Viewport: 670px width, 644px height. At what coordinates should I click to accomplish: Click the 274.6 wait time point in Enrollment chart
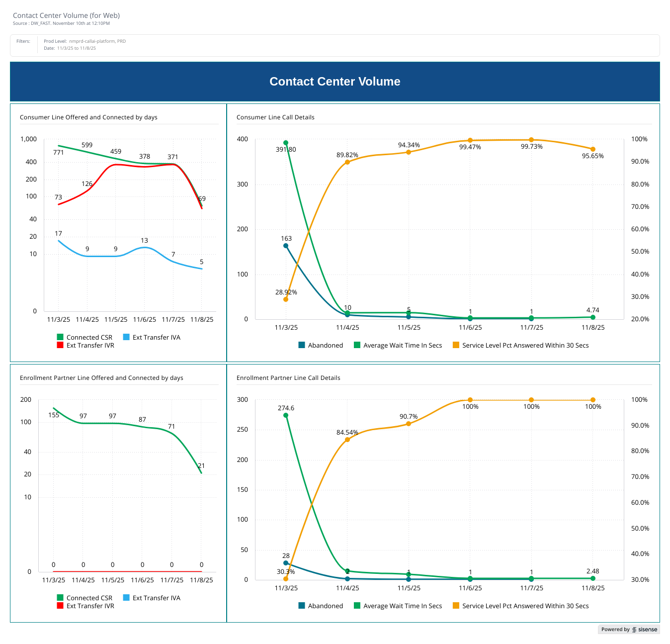tap(286, 415)
